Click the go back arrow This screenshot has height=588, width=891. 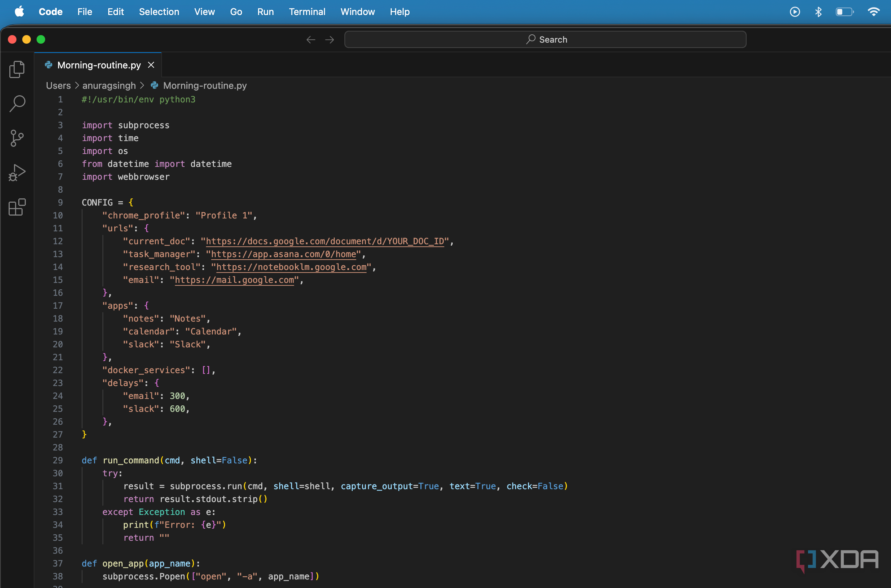(310, 39)
